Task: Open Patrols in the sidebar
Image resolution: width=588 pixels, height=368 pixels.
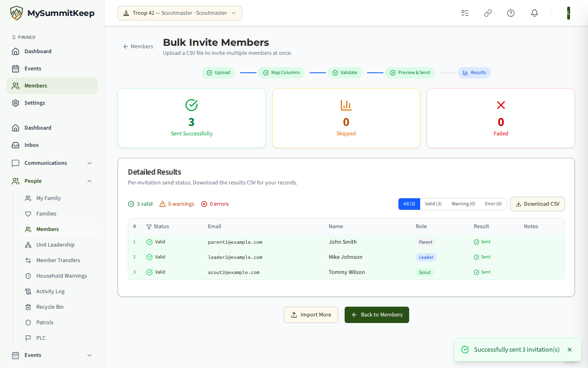Action: (x=59, y=323)
